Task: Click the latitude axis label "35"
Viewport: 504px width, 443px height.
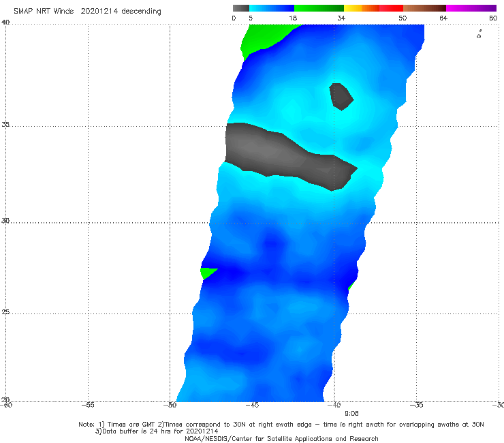Action: pyautogui.click(x=5, y=124)
